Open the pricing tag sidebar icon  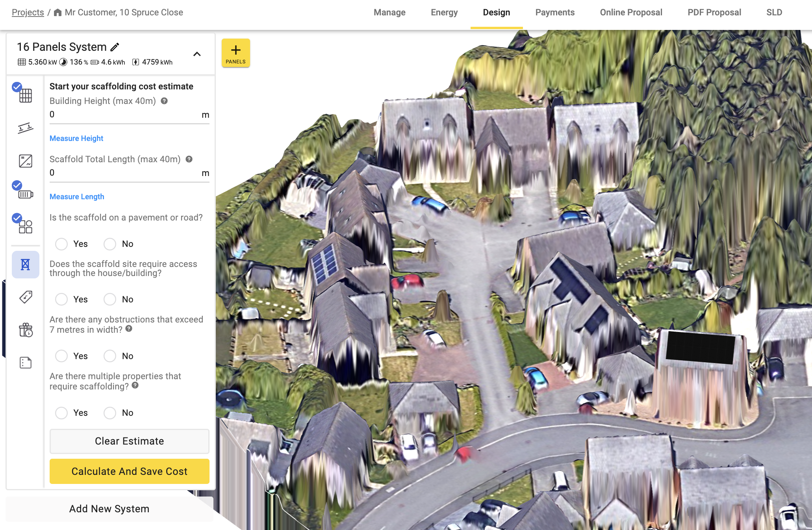click(x=26, y=297)
